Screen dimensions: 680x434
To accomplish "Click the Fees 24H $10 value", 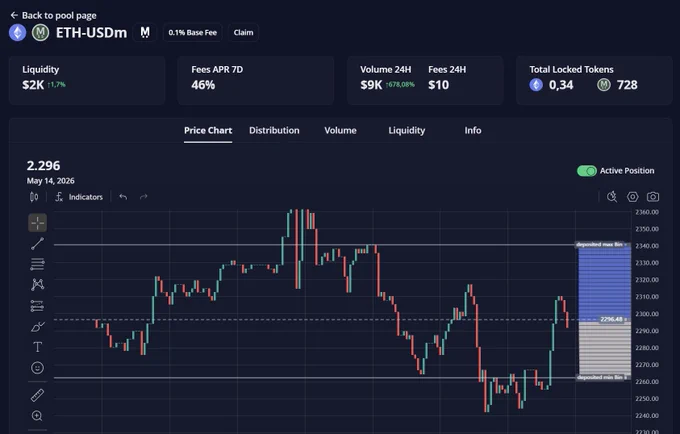I will (x=438, y=85).
